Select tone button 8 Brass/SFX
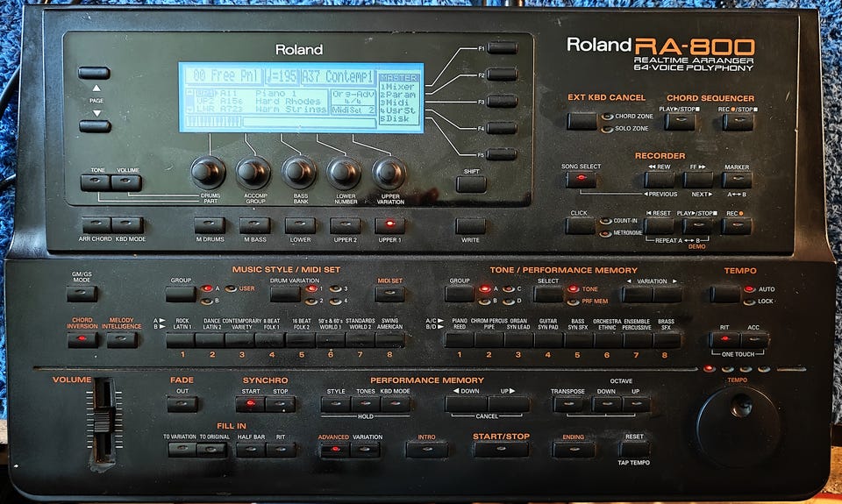Image resolution: width=842 pixels, height=504 pixels. [x=667, y=340]
